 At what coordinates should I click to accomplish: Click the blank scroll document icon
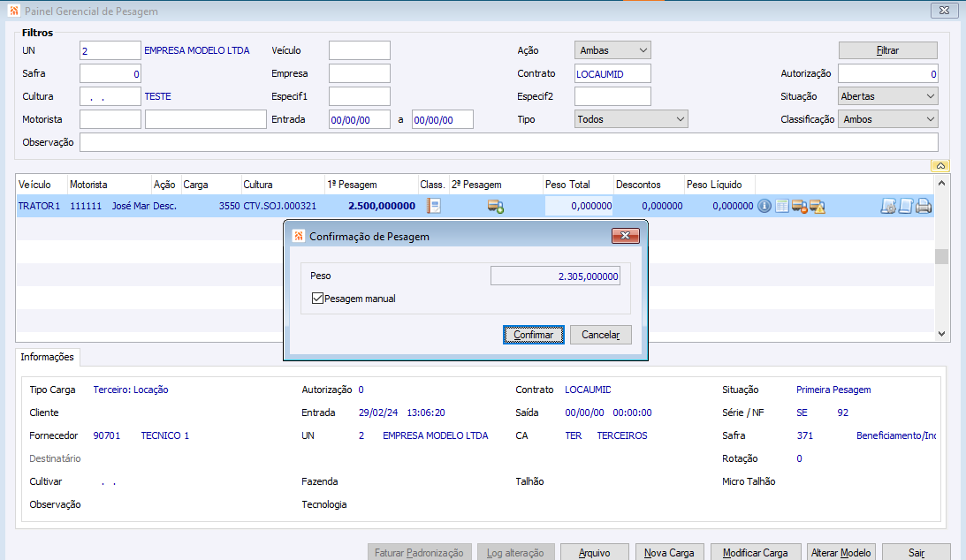pyautogui.click(x=906, y=207)
